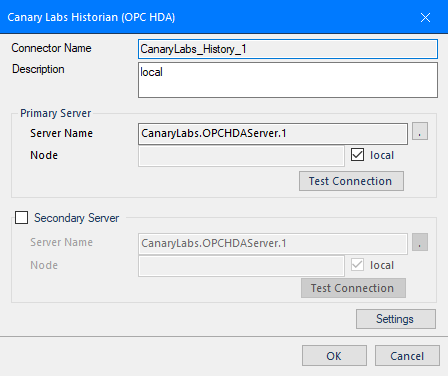Viewport: 448px width, 376px height.
Task: Confirm the dialog with OK
Action: 334,356
